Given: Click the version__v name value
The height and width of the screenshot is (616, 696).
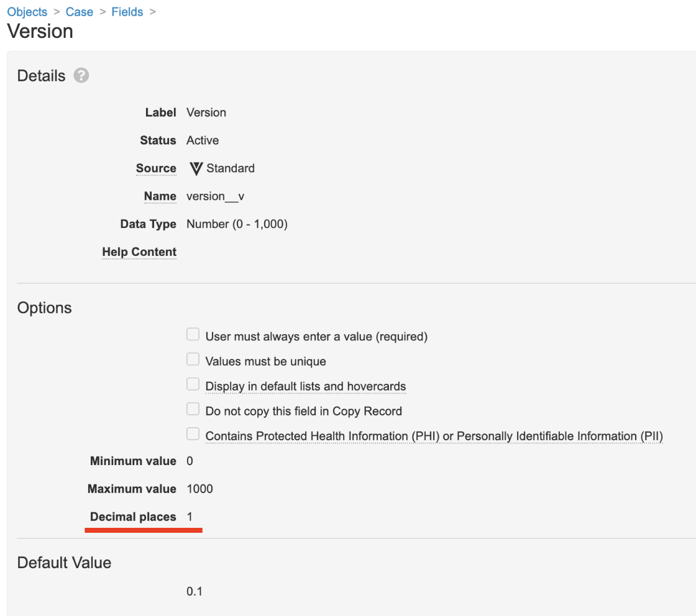Looking at the screenshot, I should coord(215,196).
